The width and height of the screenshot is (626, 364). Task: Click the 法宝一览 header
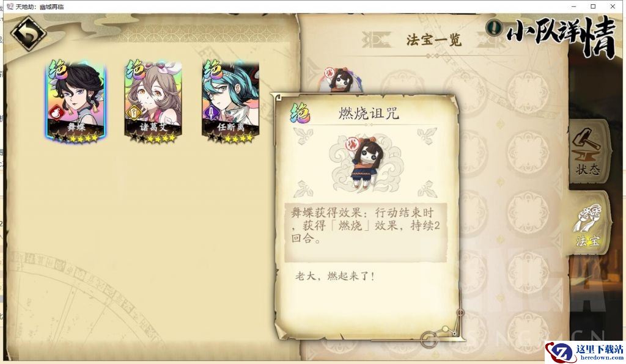click(434, 40)
